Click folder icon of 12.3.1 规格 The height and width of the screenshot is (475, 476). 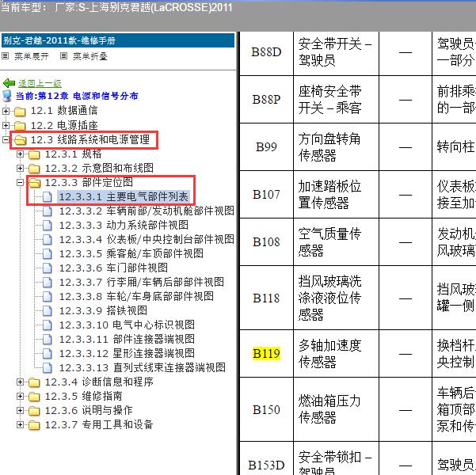click(x=34, y=154)
